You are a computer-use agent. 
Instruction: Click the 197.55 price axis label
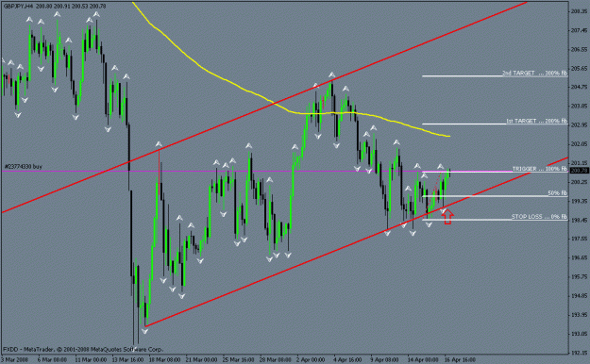coord(579,239)
